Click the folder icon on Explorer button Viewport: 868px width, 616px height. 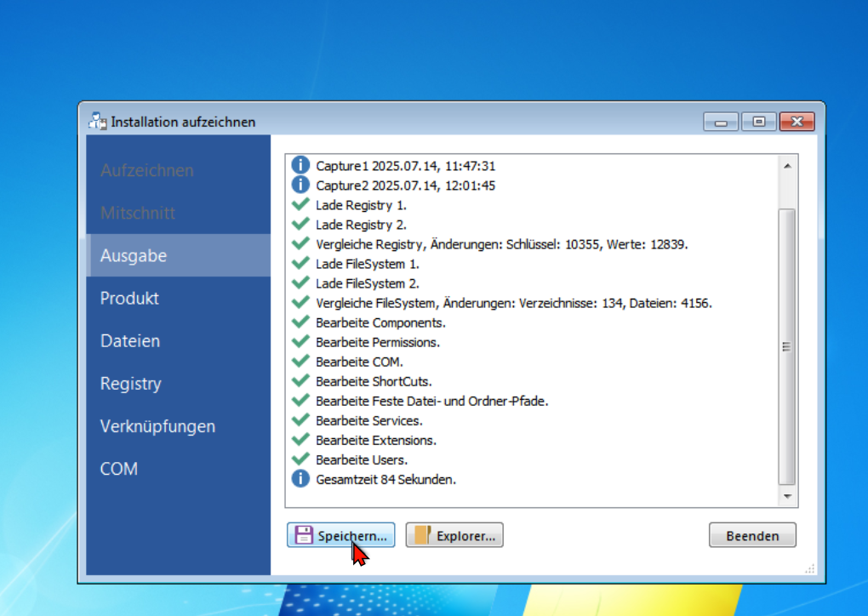point(422,535)
